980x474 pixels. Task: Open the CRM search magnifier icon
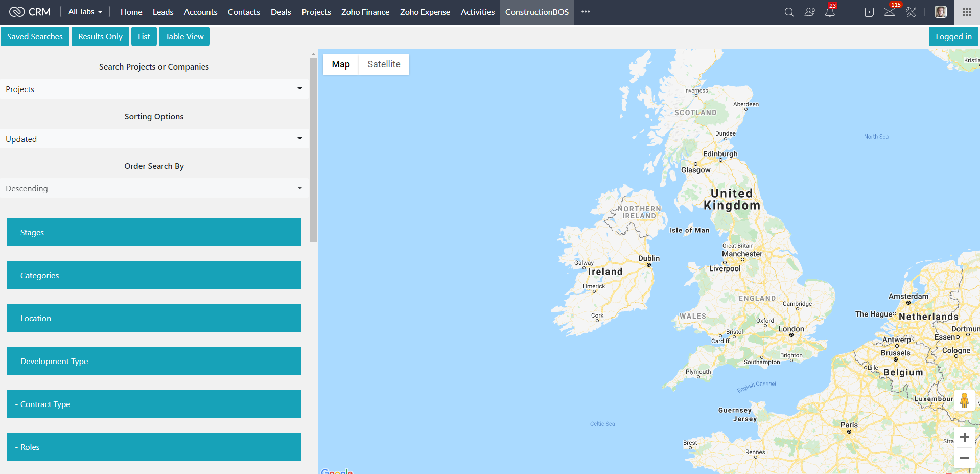789,12
